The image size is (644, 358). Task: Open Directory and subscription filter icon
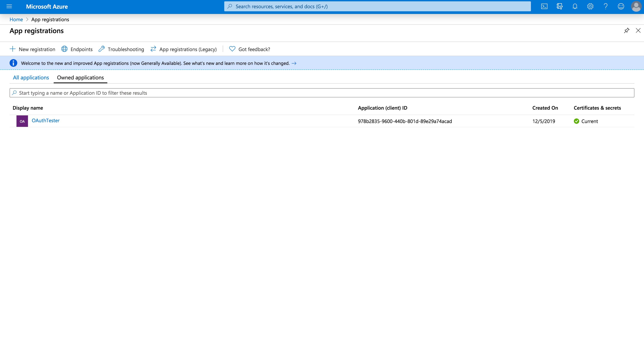(x=559, y=7)
